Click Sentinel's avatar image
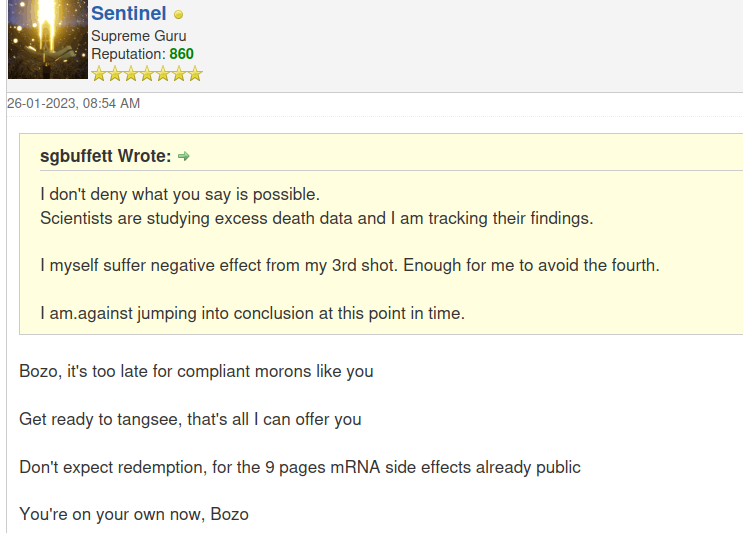The height and width of the screenshot is (533, 743). tap(48, 39)
